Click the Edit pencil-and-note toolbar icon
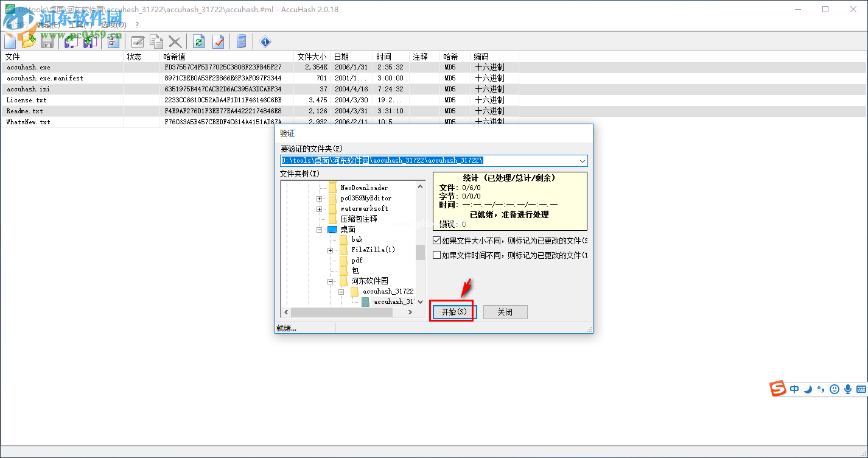Screen dimensions: 868x458 pos(138,41)
